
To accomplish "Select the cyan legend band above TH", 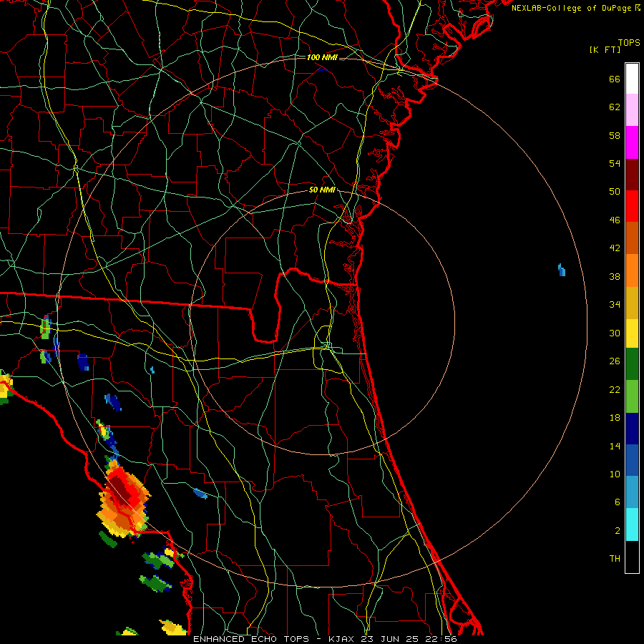I will point(632,525).
